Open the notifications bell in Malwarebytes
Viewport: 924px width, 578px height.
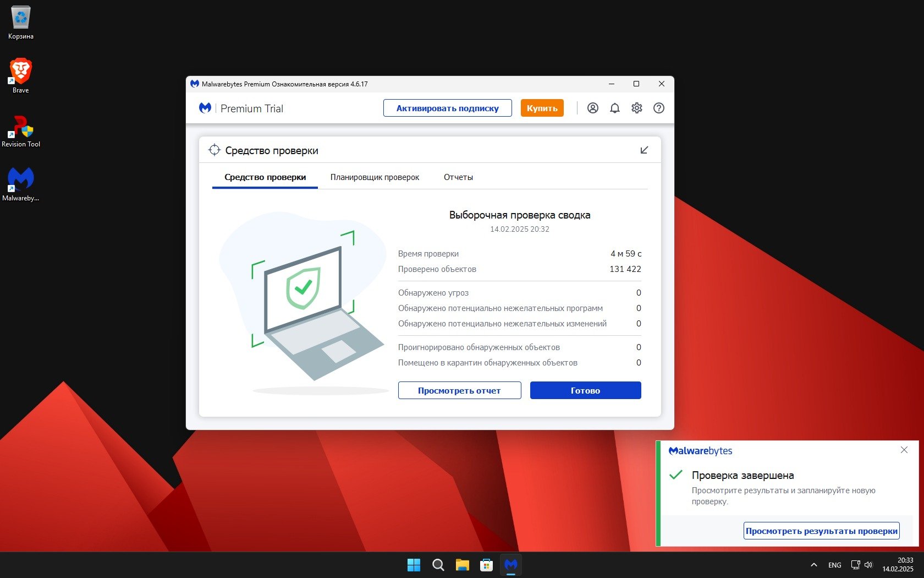[x=615, y=108]
